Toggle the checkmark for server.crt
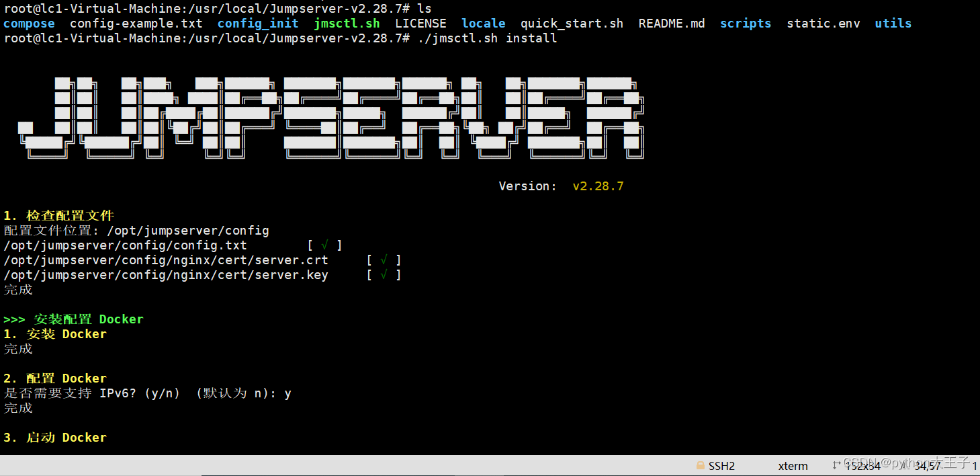Viewport: 980px width, 476px height. pyautogui.click(x=383, y=260)
